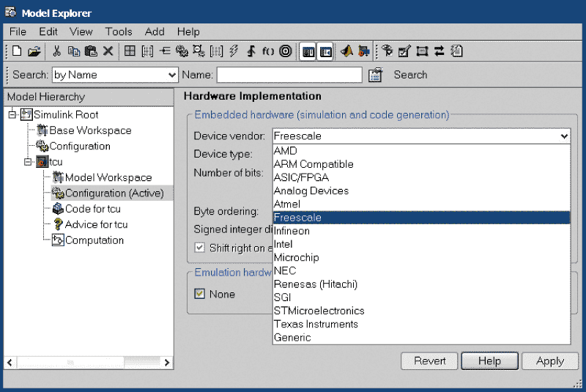Choose ARM Compatible from vendor list

click(x=421, y=164)
